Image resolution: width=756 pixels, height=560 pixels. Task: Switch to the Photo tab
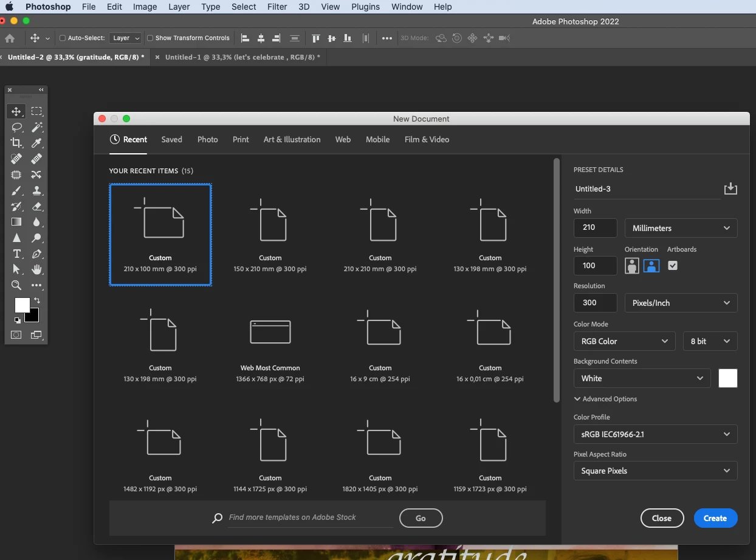point(208,139)
